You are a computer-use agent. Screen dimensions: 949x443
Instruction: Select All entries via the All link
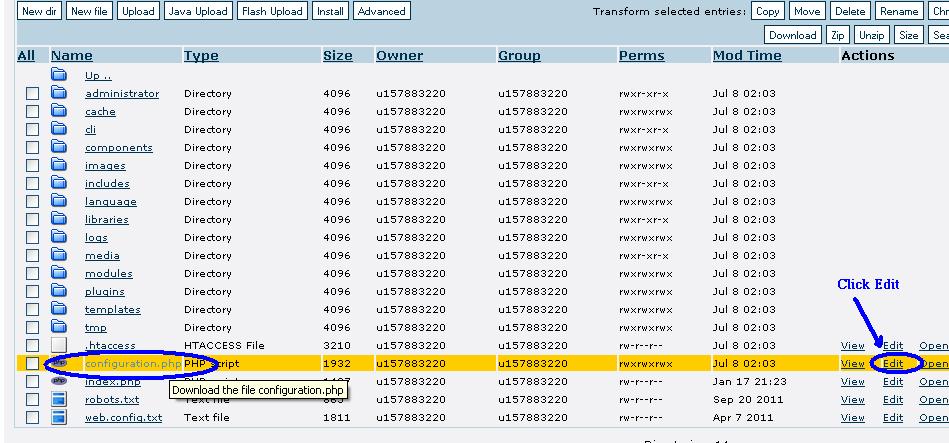point(26,56)
